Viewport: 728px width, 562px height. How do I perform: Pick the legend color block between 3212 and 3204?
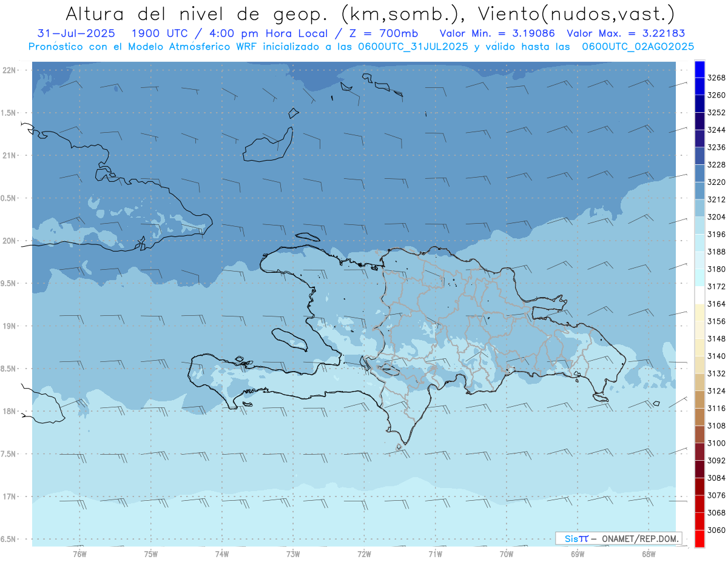[699, 208]
